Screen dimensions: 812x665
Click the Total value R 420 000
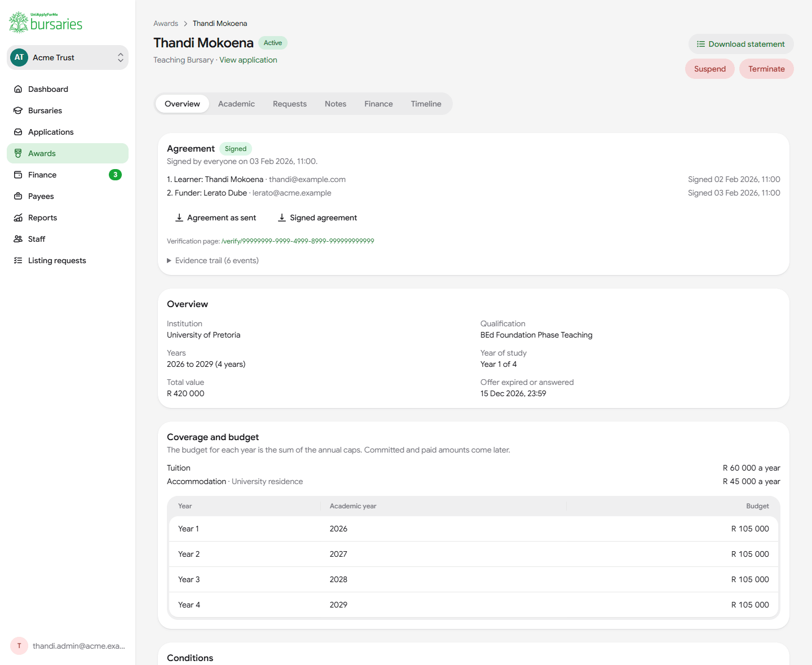pyautogui.click(x=186, y=393)
